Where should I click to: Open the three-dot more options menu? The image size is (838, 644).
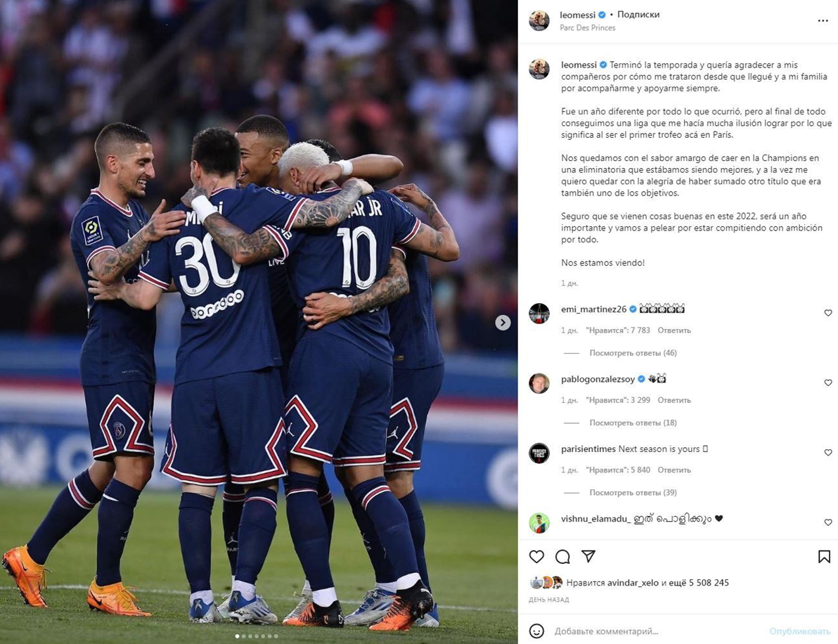[x=823, y=21]
